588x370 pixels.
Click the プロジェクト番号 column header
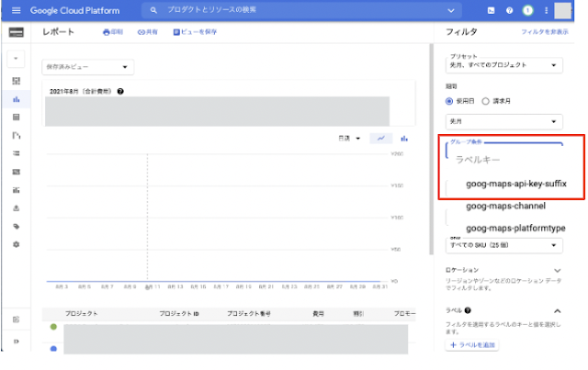[x=249, y=313]
